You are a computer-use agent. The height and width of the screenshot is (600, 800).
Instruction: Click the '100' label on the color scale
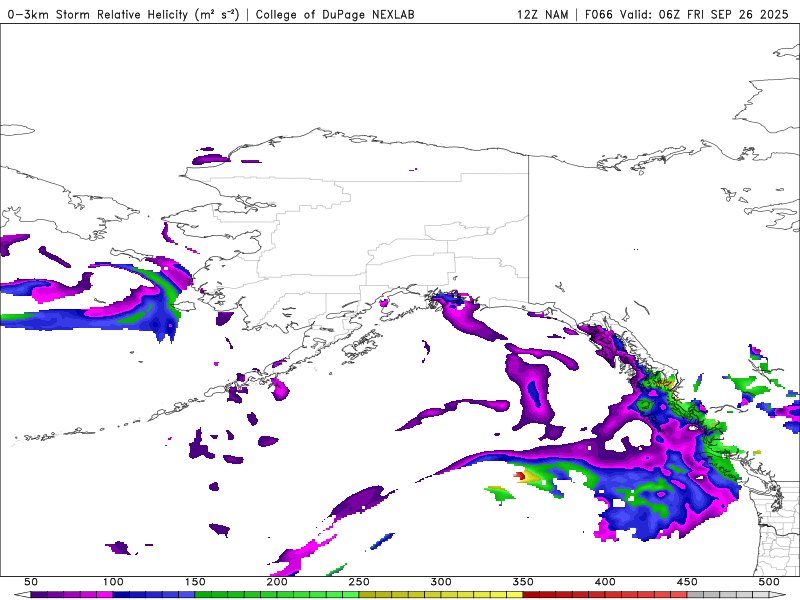113,582
